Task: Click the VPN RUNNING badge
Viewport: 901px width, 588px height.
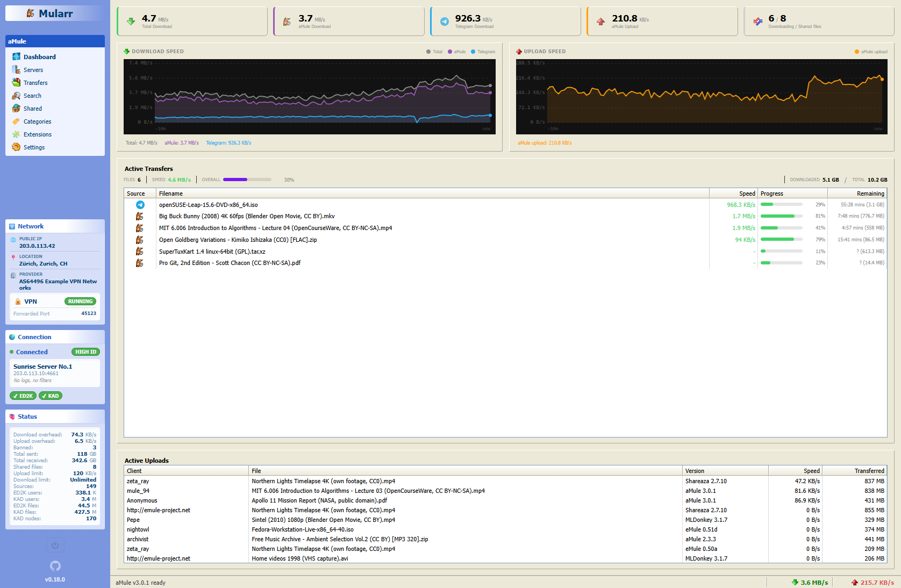Action: [80, 302]
